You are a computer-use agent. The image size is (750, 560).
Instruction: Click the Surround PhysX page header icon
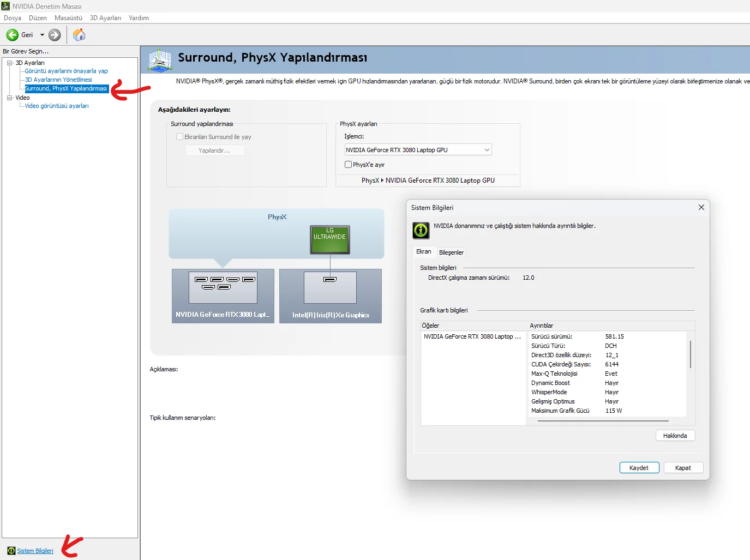[x=160, y=60]
